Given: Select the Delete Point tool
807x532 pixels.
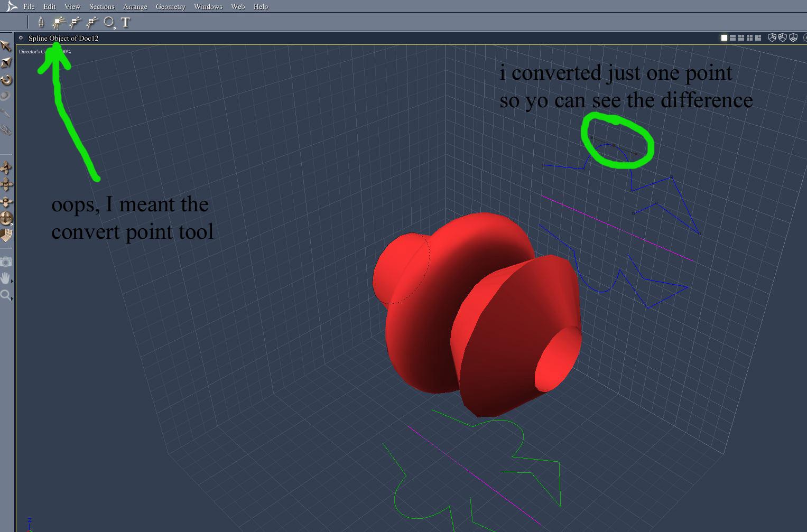Looking at the screenshot, I should point(76,22).
